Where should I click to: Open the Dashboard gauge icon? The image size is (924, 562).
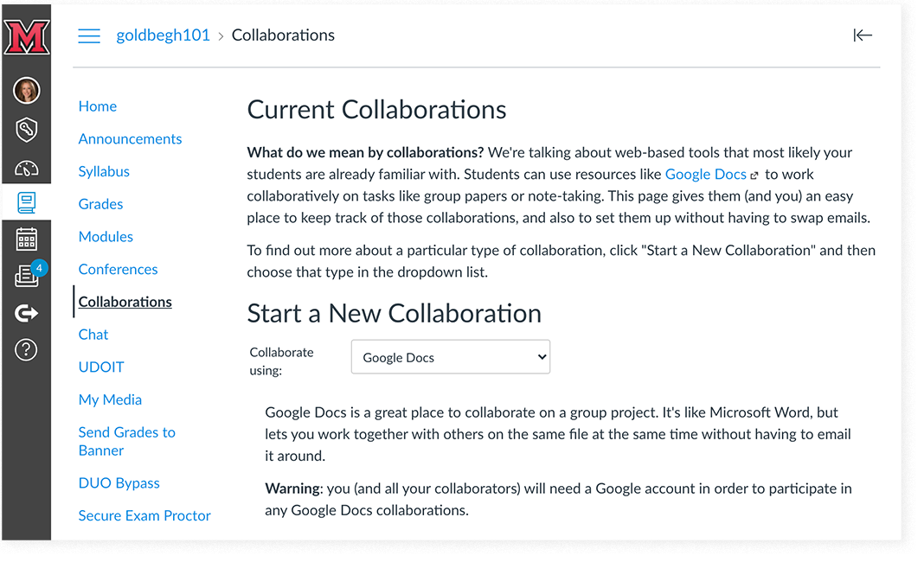27,168
